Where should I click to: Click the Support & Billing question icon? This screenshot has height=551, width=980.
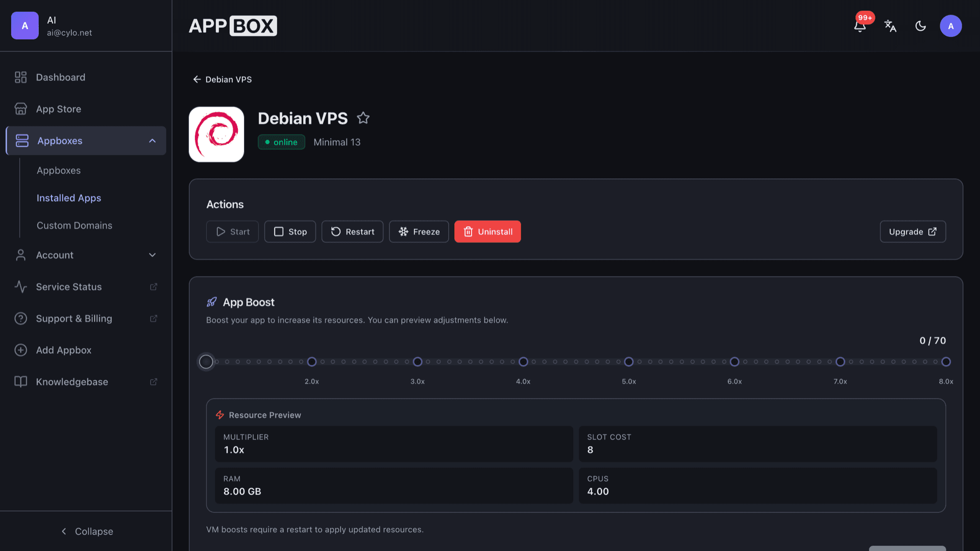20,318
